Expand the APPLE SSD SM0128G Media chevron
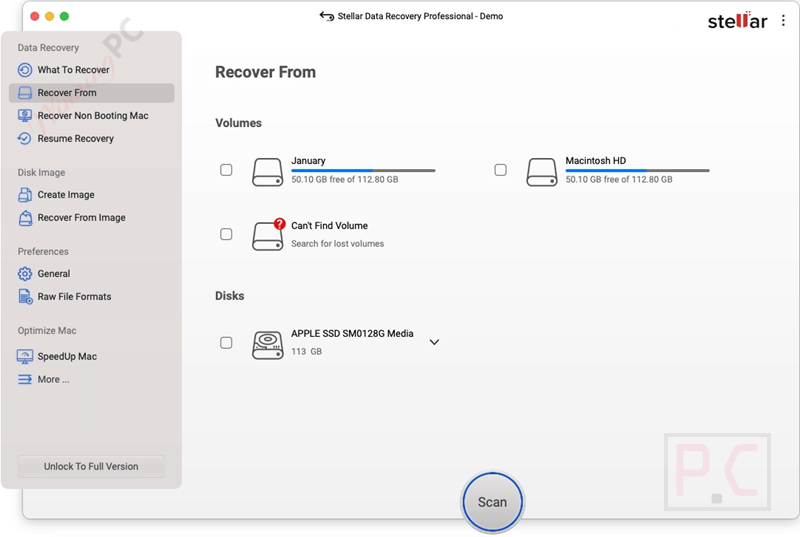 [x=434, y=342]
